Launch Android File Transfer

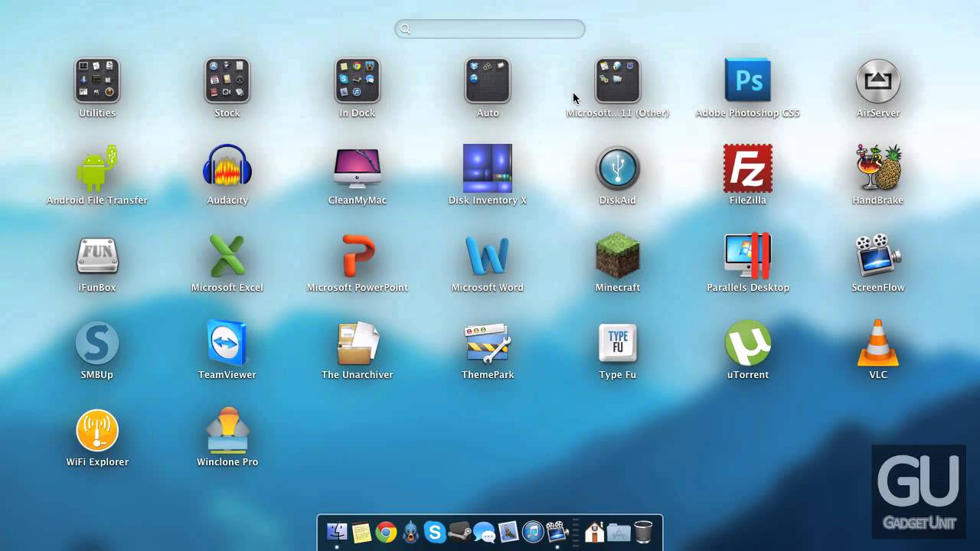coord(97,168)
